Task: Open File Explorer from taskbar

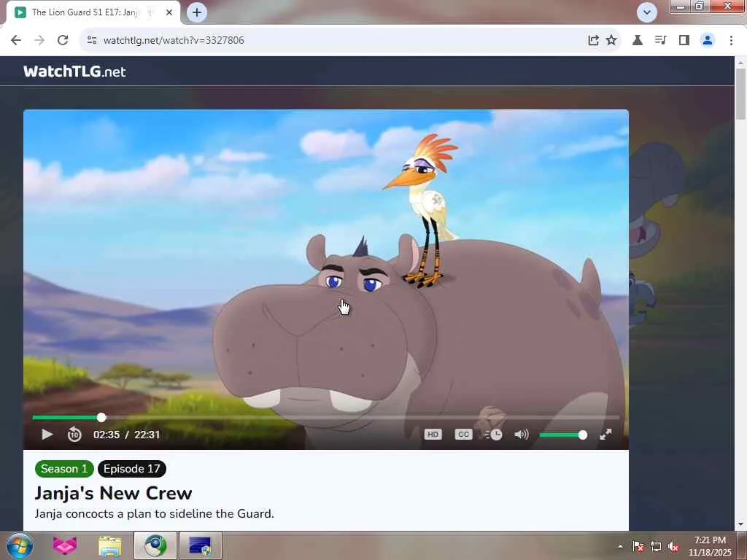Action: 110,545
